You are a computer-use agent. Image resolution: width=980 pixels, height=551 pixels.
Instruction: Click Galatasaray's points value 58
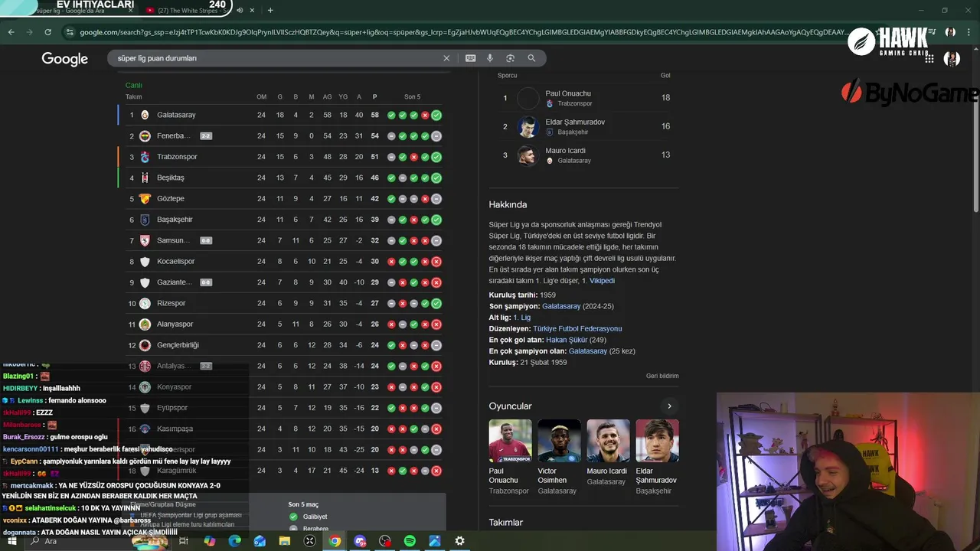[375, 115]
